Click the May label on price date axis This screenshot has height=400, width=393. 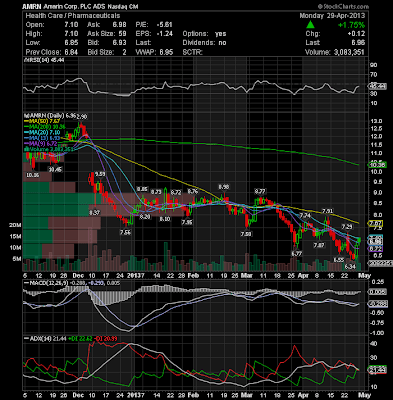pyautogui.click(x=365, y=276)
